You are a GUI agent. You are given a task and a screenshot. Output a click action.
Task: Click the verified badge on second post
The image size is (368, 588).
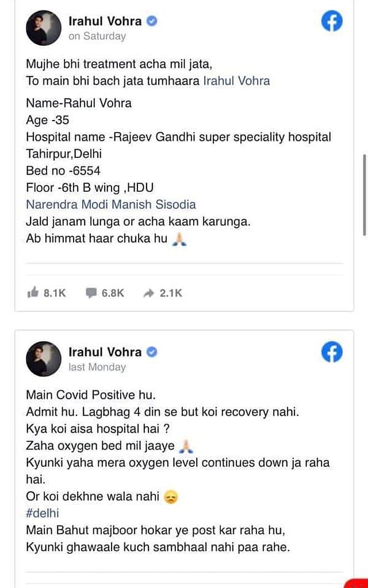pyautogui.click(x=152, y=352)
